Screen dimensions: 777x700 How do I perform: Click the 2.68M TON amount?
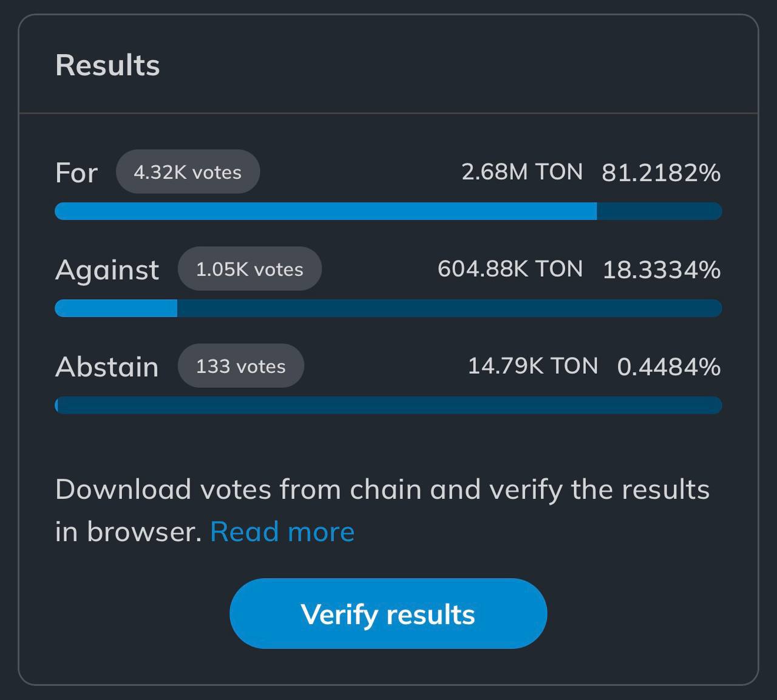pos(522,172)
